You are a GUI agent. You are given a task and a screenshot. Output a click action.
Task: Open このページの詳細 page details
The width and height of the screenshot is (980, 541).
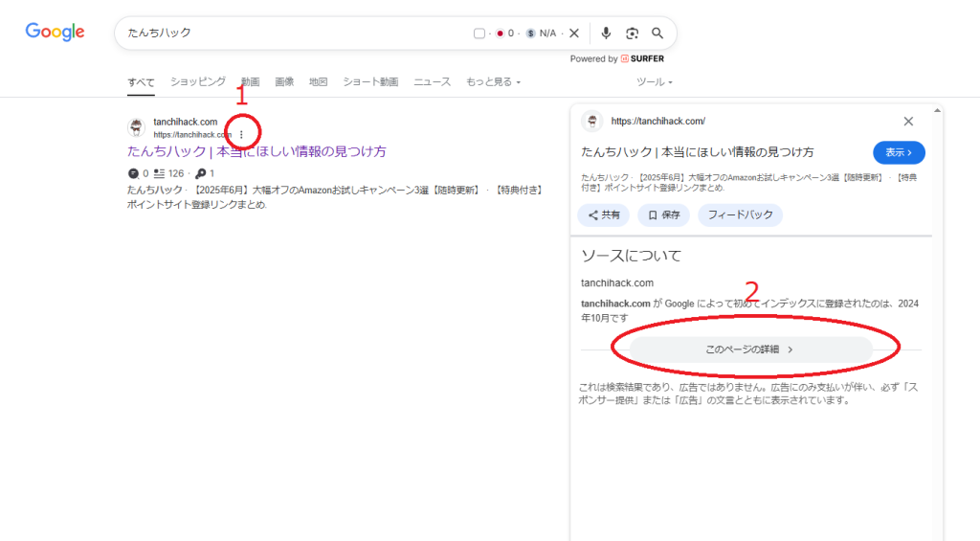click(750, 349)
